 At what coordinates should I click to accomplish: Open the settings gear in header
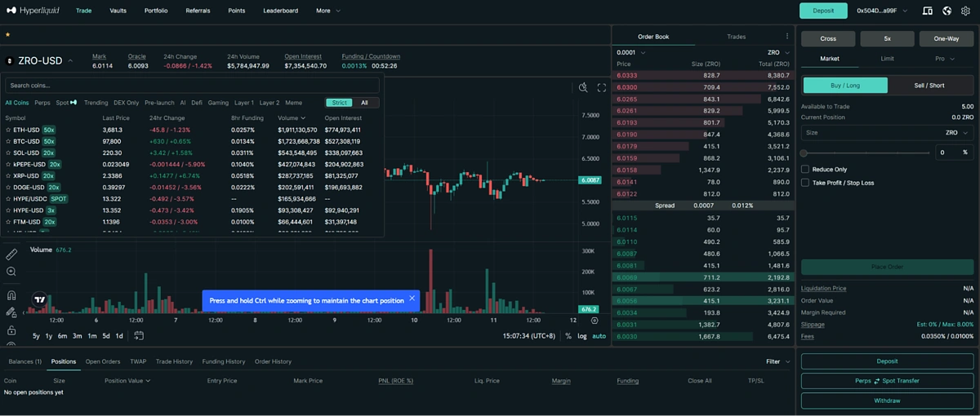point(966,11)
